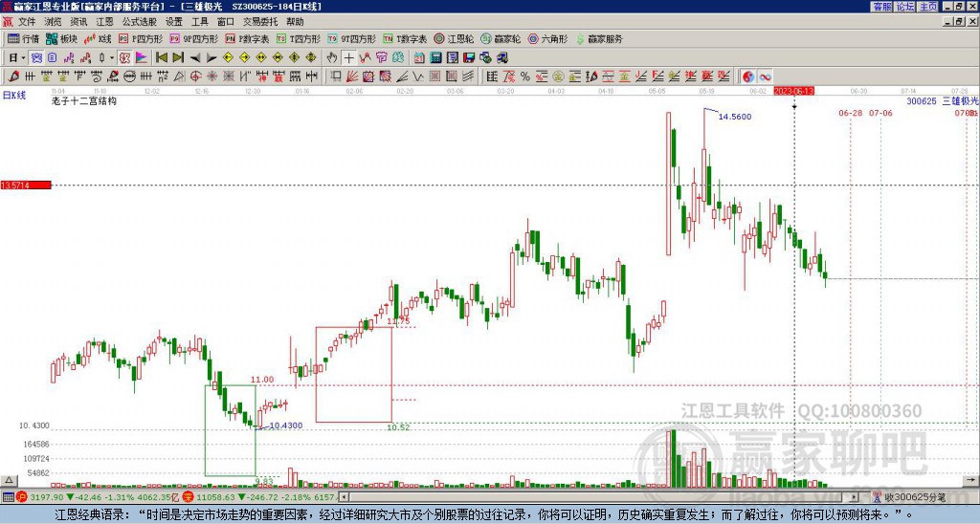This screenshot has width=980, height=524.
Task: Click the 日K线 label
Action: (14, 96)
